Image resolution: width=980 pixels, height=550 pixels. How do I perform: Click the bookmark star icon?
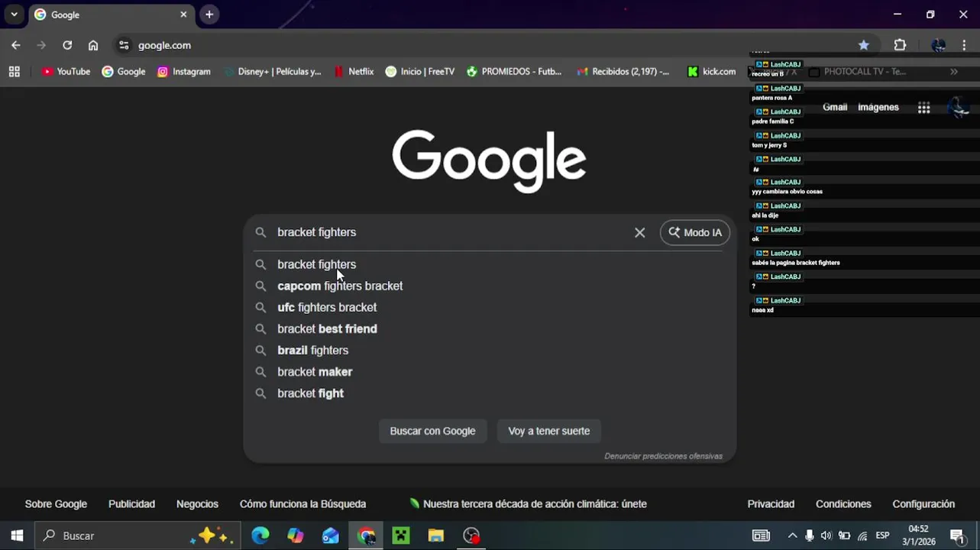864,45
